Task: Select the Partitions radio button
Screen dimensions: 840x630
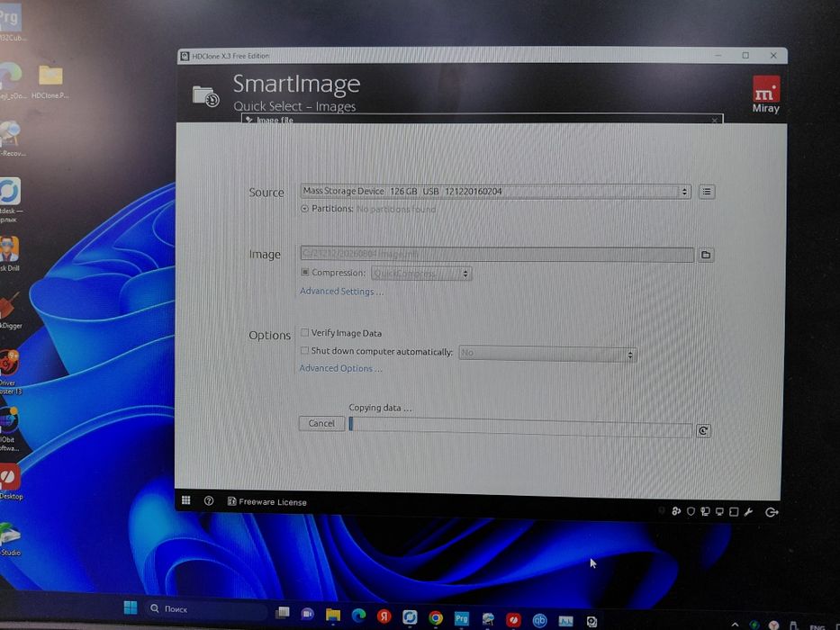Action: click(305, 209)
